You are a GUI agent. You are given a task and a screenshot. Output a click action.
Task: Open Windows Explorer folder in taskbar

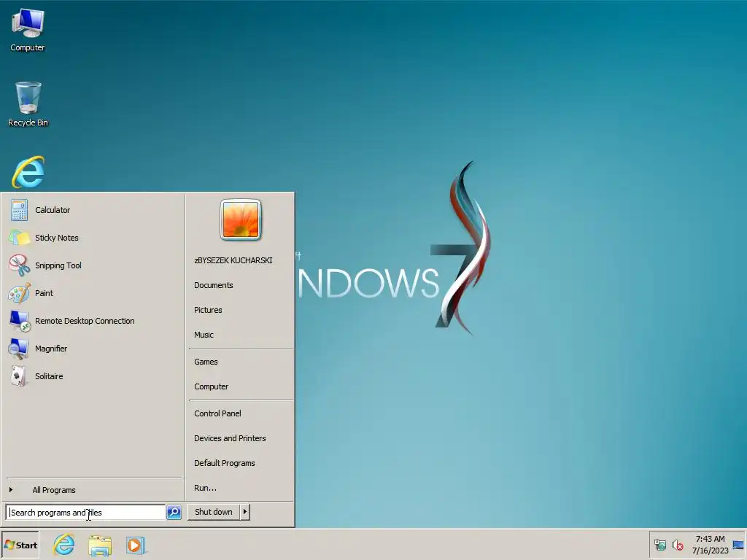(x=100, y=545)
